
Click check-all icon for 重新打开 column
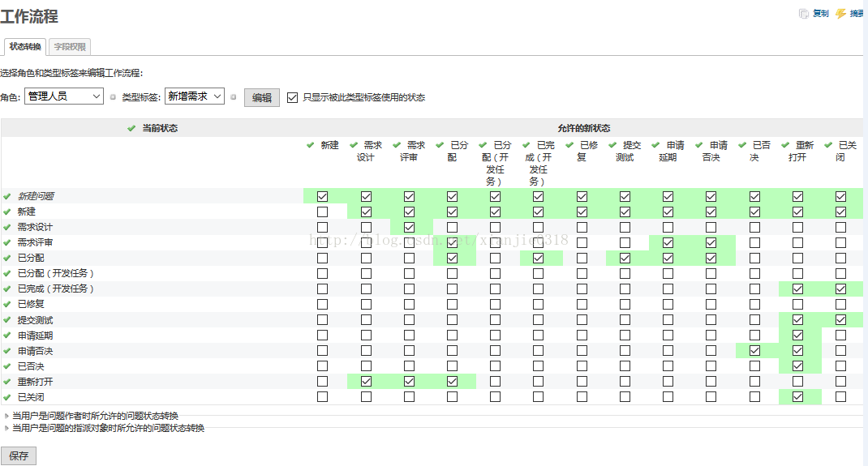(x=785, y=145)
